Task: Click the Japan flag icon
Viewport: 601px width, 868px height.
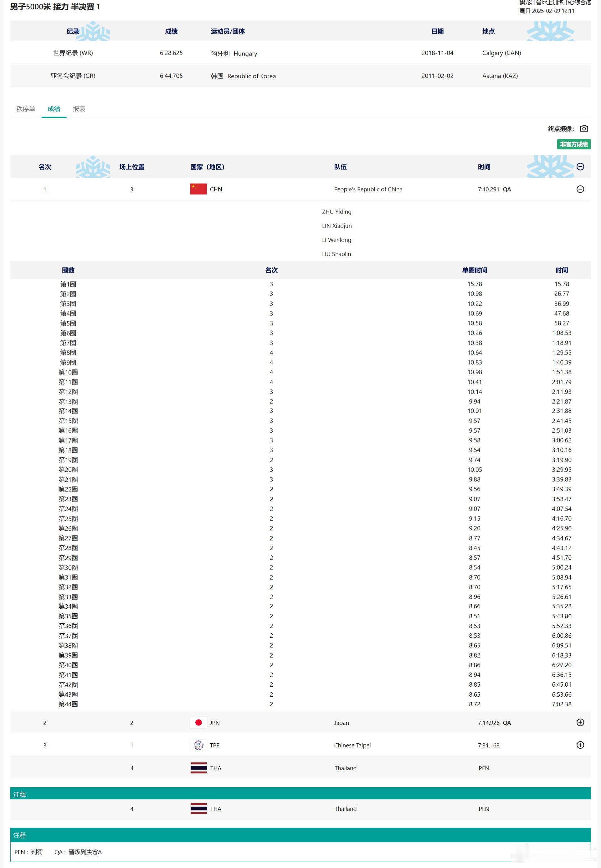Action: click(x=198, y=722)
